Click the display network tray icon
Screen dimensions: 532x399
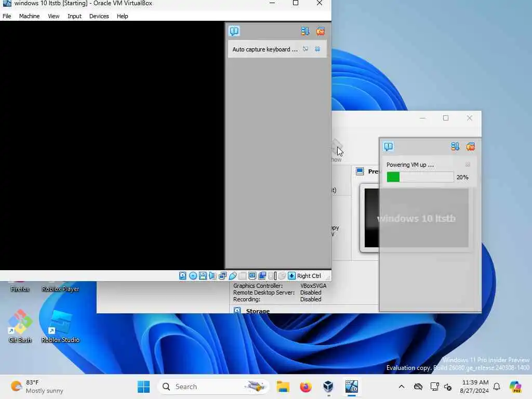tap(434, 387)
